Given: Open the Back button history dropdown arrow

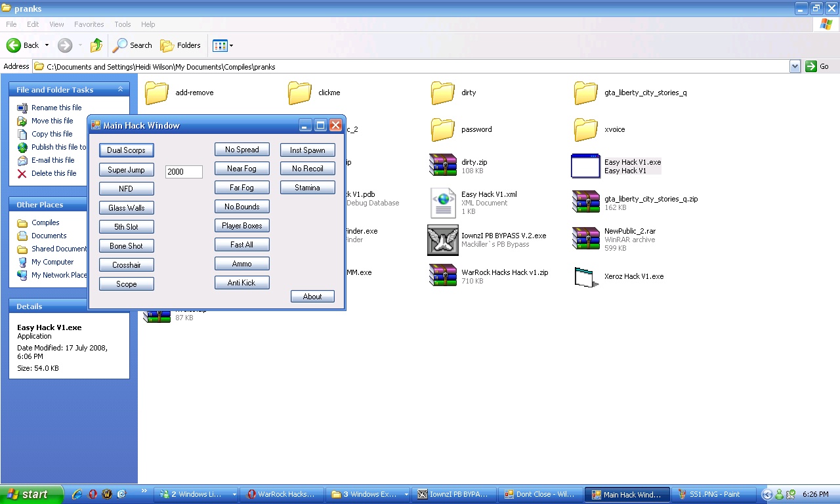Looking at the screenshot, I should pyautogui.click(x=47, y=45).
